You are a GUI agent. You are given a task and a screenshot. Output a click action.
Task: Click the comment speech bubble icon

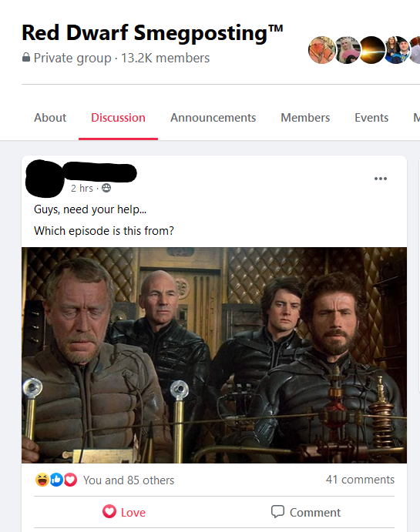pyautogui.click(x=277, y=511)
